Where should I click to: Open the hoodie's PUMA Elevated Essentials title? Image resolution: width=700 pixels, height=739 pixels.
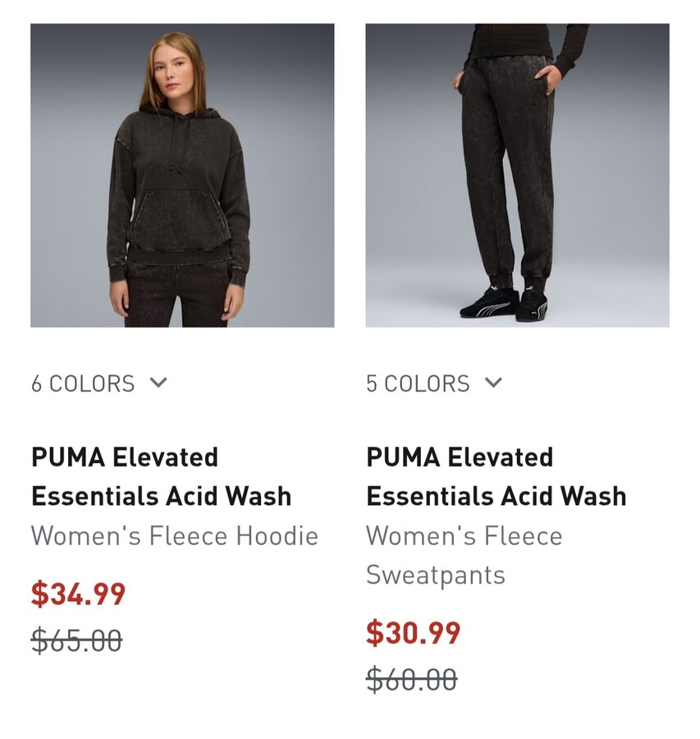[x=161, y=476]
